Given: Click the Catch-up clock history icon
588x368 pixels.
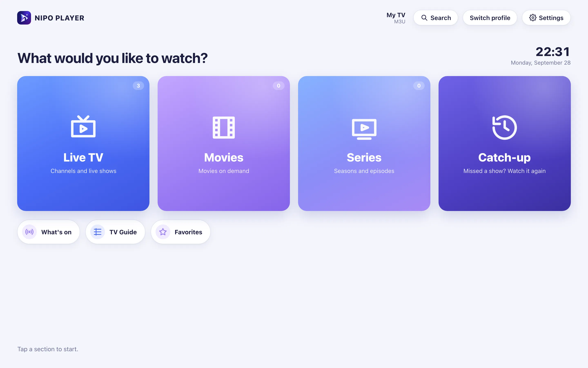Looking at the screenshot, I should pyautogui.click(x=505, y=128).
